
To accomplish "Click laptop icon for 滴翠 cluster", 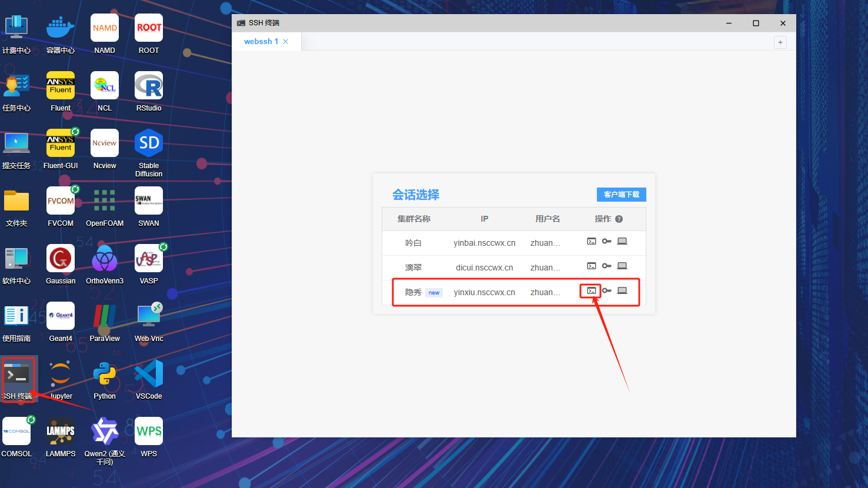I will pos(622,266).
